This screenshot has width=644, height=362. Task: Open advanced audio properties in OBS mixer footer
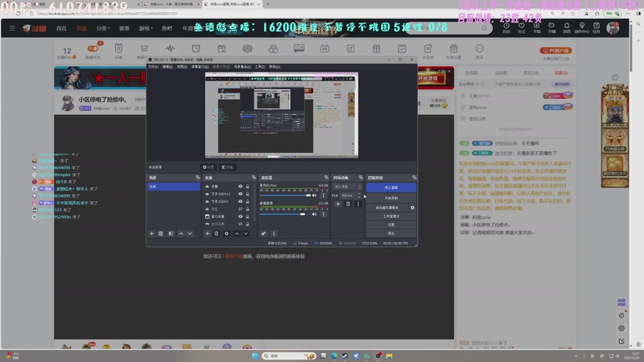[x=263, y=233]
